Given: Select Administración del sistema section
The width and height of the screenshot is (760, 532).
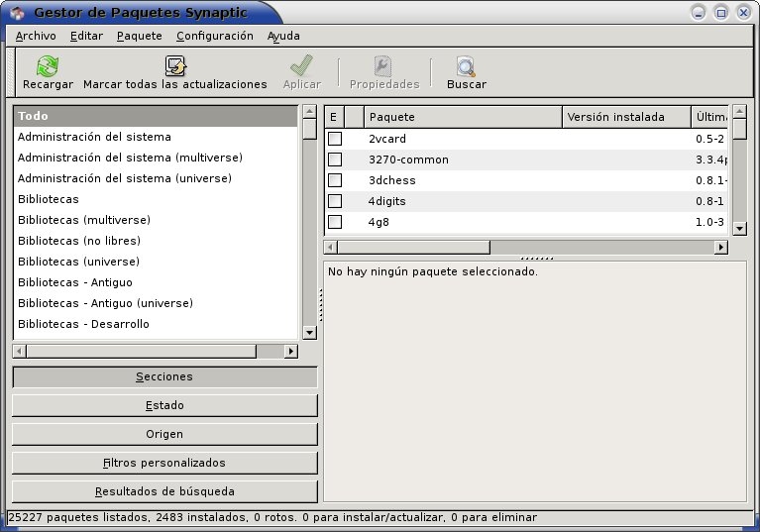Looking at the screenshot, I should (x=156, y=137).
